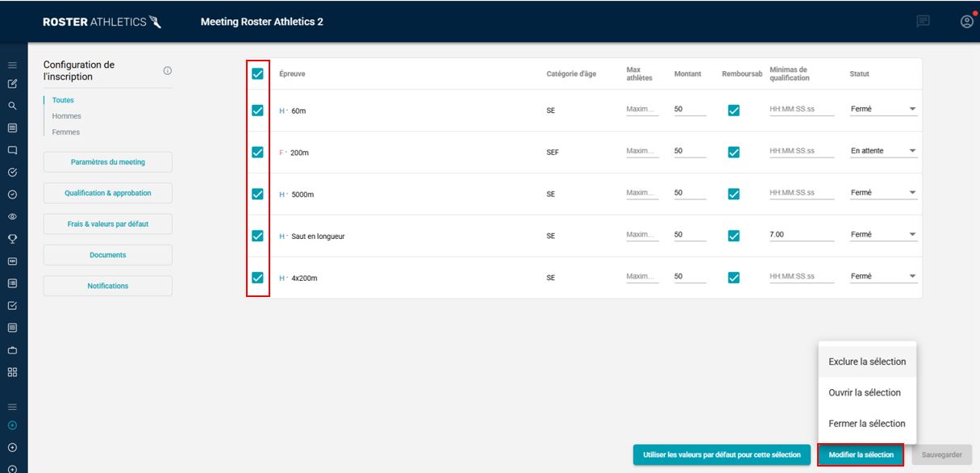Open the search magnifier in the sidebar
The height and width of the screenshot is (473, 980).
12,106
